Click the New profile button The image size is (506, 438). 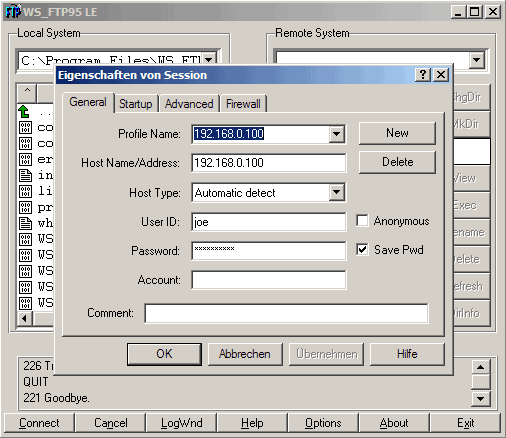pyautogui.click(x=397, y=133)
